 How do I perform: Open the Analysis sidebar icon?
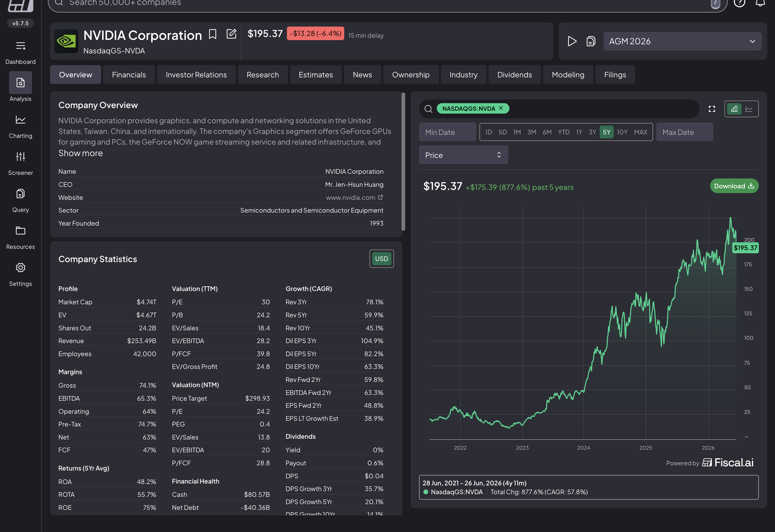point(20,83)
